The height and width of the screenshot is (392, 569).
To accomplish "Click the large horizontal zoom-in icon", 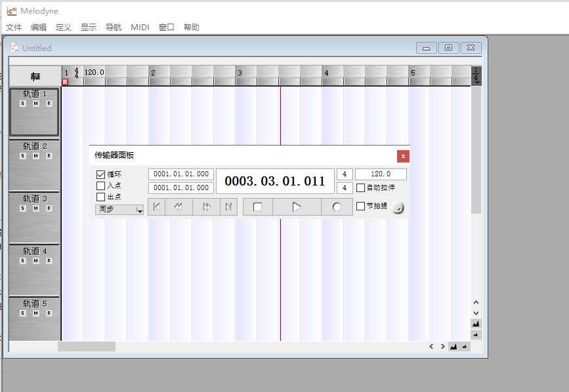I will click(x=453, y=347).
